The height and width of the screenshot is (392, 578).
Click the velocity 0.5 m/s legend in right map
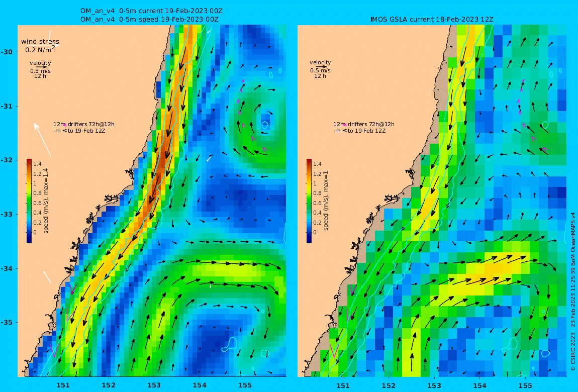(x=320, y=69)
